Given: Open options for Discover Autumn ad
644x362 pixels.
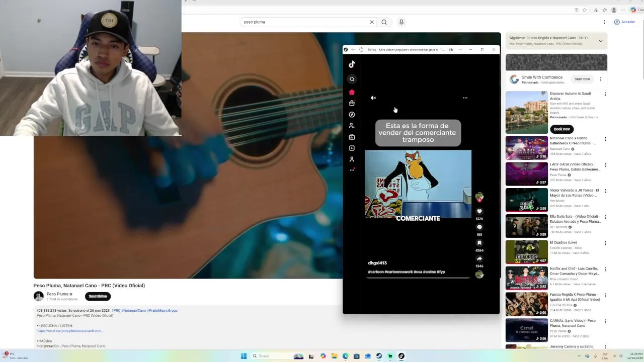Looking at the screenshot, I should pos(605,94).
